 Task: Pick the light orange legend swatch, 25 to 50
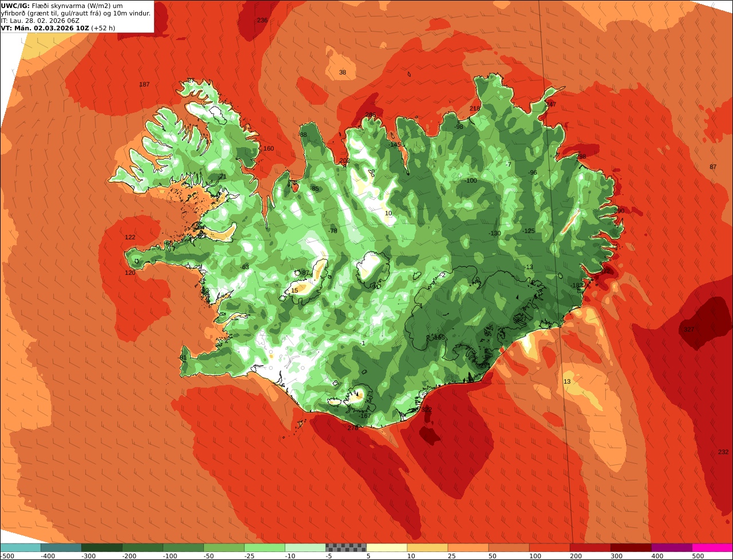468,548
